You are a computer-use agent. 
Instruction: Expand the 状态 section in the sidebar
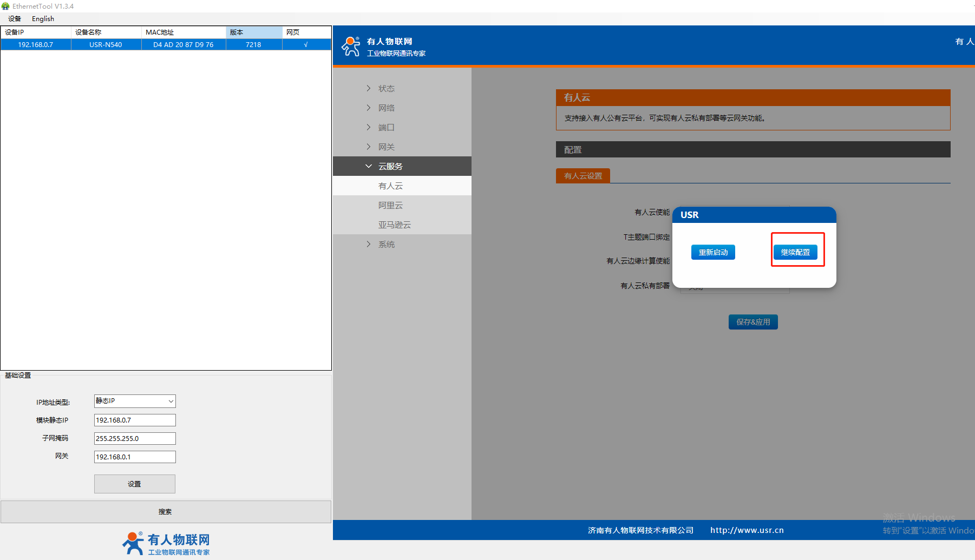tap(402, 88)
